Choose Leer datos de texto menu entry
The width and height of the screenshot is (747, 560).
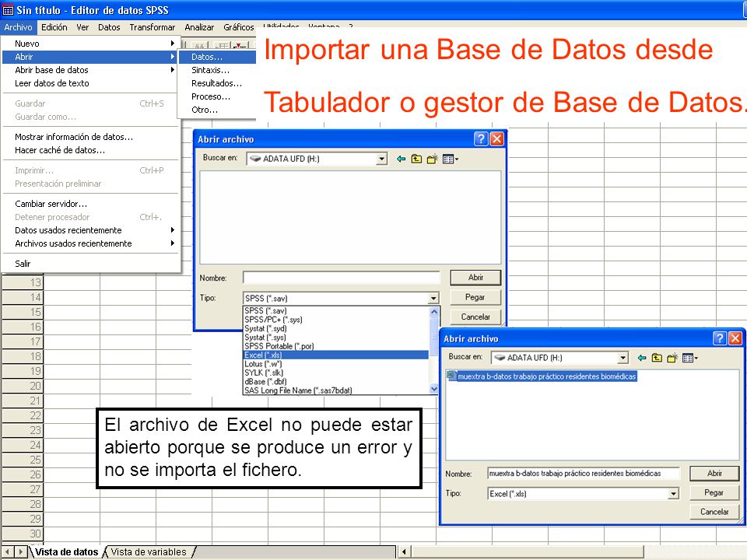coord(90,83)
